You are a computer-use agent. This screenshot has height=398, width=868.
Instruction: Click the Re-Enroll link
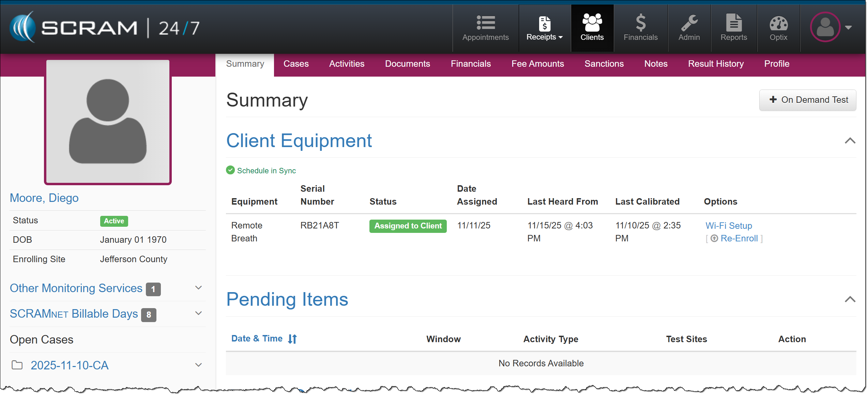[738, 238]
